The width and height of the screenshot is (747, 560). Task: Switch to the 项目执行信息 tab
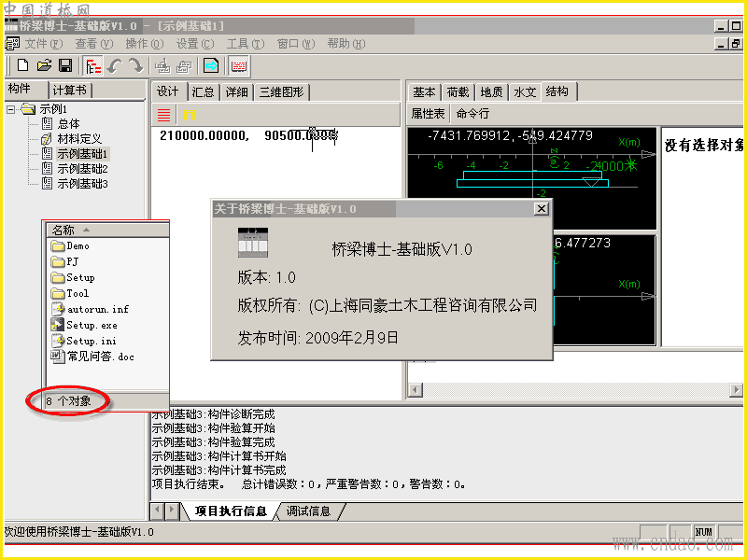230,511
